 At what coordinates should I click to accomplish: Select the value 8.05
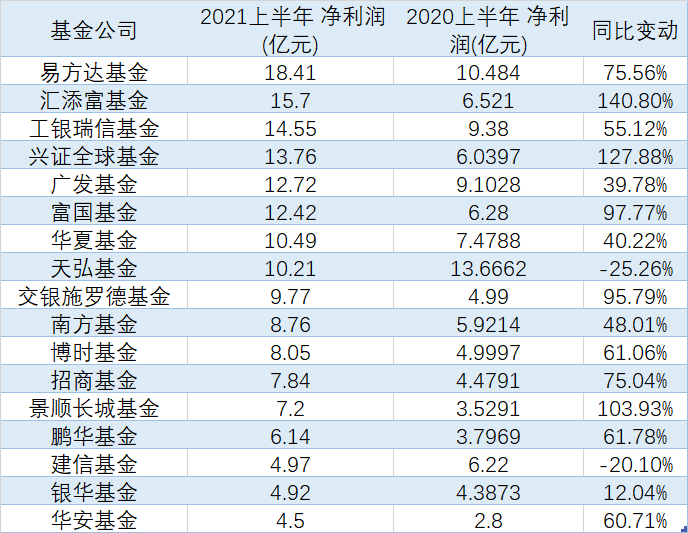pyautogui.click(x=290, y=353)
